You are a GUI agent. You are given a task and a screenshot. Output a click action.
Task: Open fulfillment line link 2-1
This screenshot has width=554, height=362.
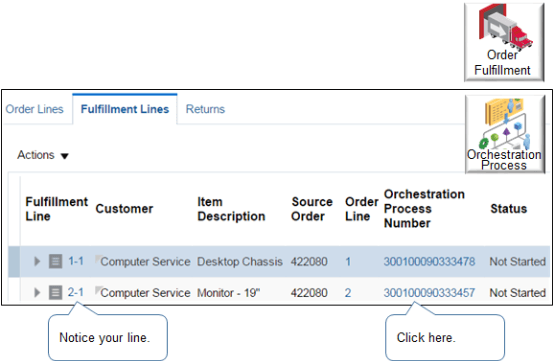point(76,292)
